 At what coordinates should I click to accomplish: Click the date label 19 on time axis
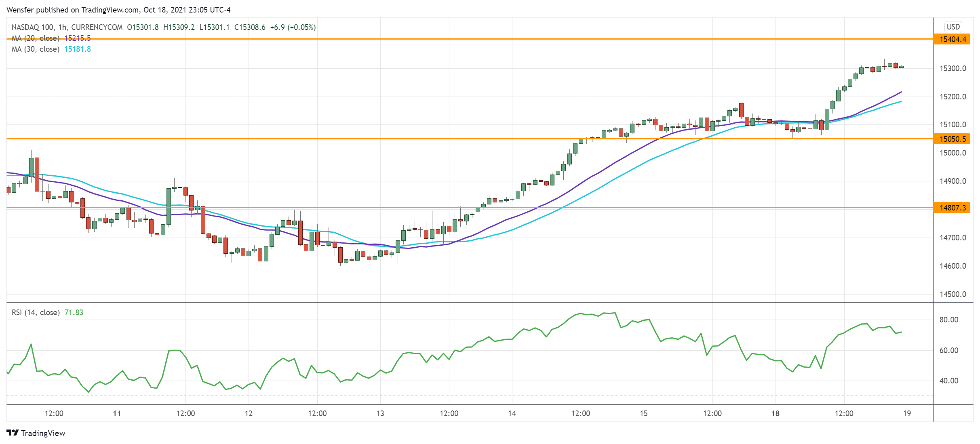click(907, 413)
